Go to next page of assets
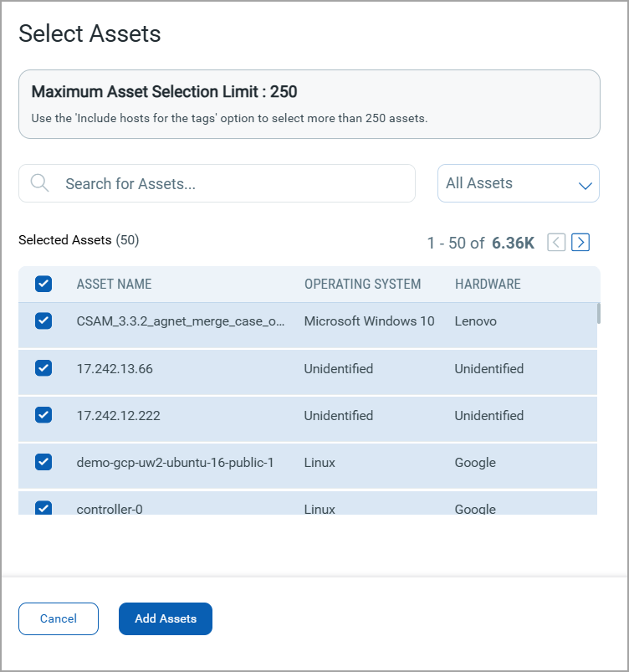 (x=580, y=242)
